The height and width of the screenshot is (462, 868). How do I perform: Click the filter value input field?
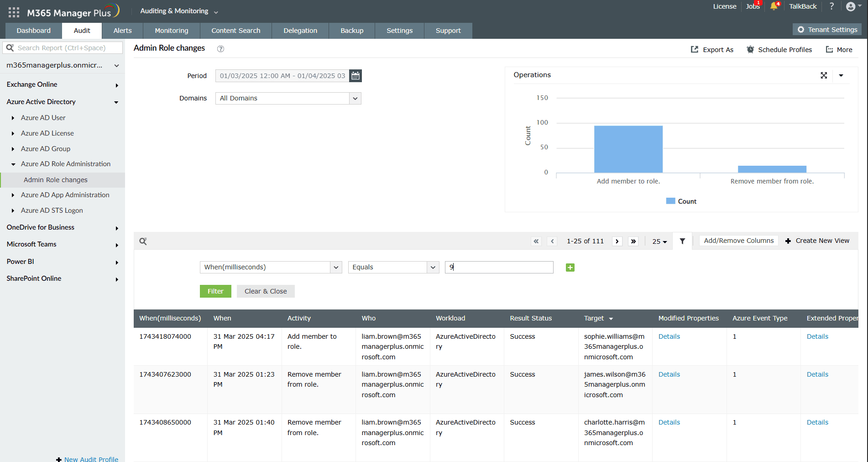click(x=498, y=267)
